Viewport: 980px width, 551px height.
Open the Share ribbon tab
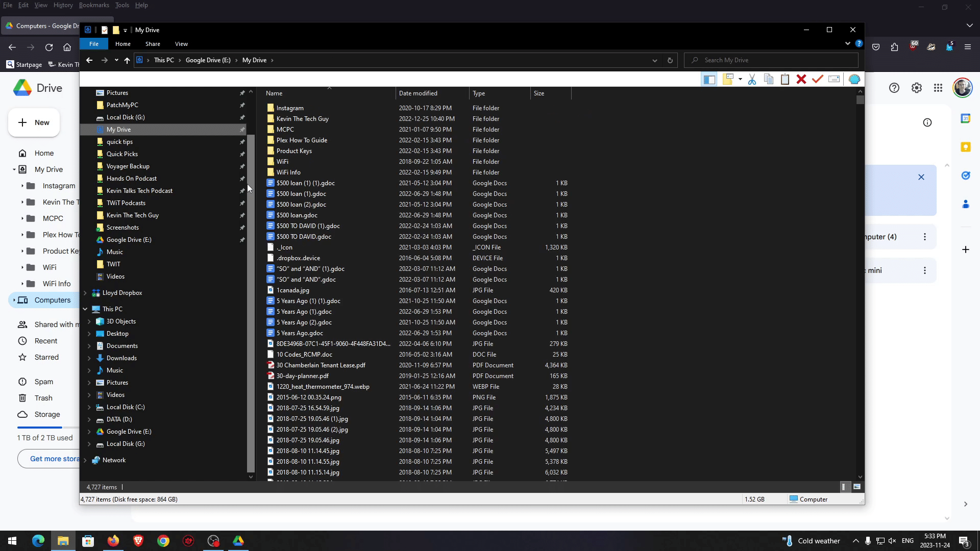click(153, 44)
